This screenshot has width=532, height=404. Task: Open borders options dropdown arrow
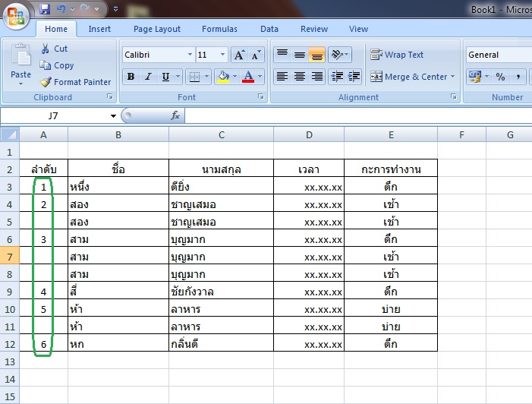(x=206, y=77)
